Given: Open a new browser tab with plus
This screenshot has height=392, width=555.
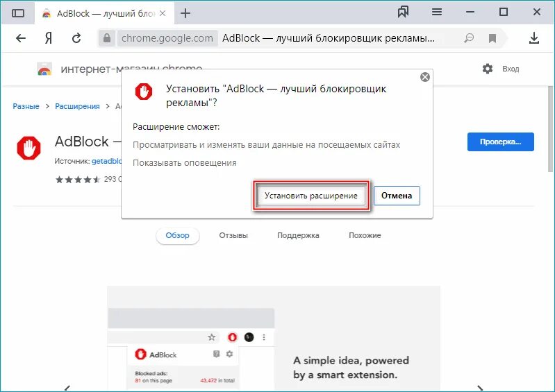Looking at the screenshot, I should point(185,13).
